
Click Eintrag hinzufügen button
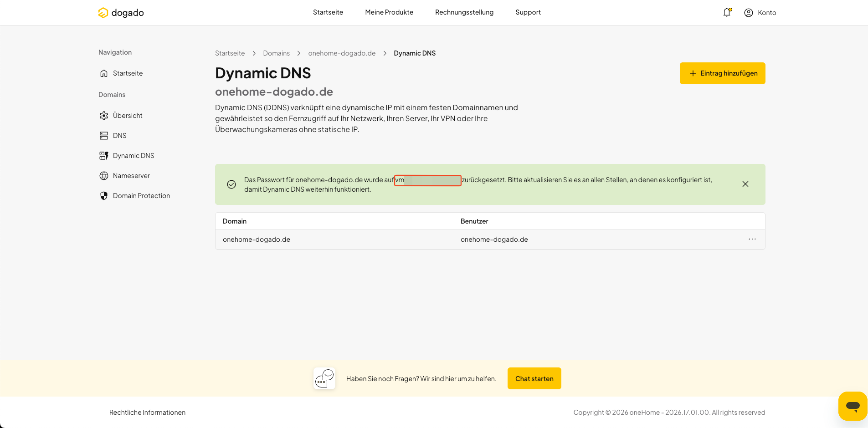[723, 73]
